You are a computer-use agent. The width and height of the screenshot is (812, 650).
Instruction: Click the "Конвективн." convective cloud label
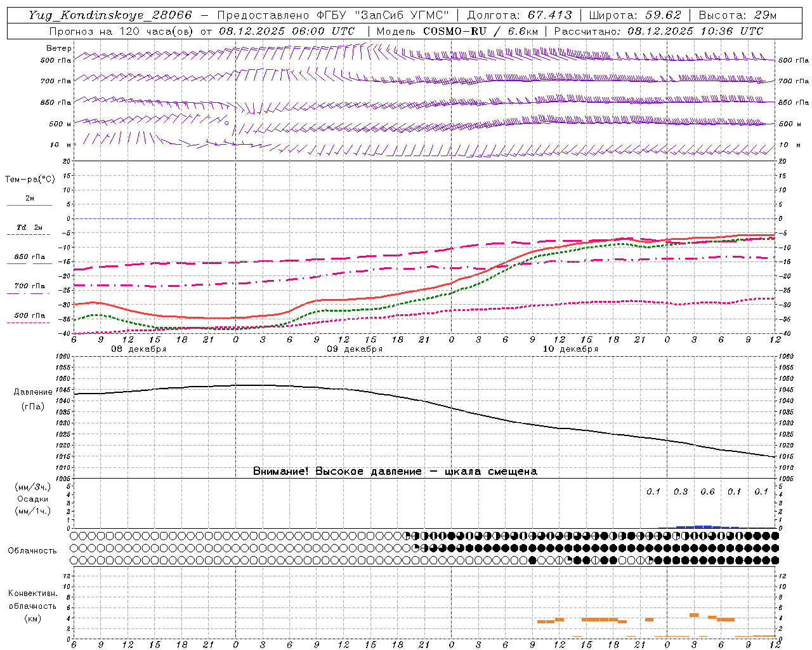(32, 594)
